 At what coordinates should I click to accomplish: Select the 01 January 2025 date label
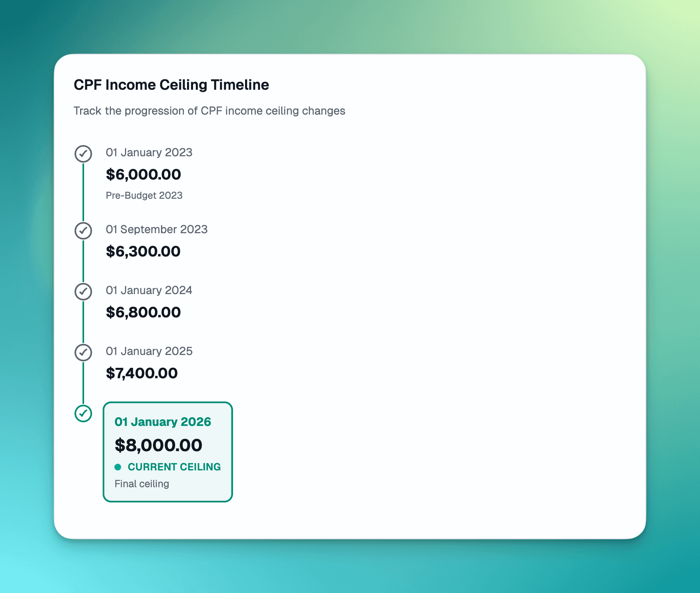coord(149,351)
